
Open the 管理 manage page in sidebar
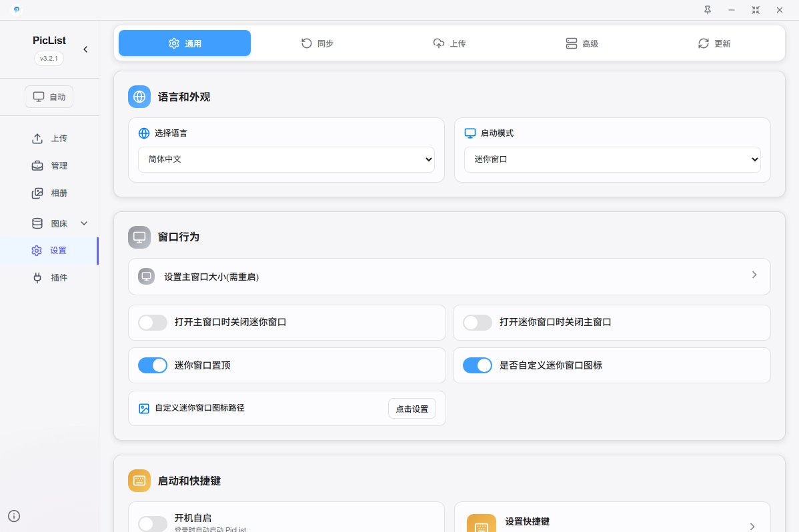(x=50, y=166)
